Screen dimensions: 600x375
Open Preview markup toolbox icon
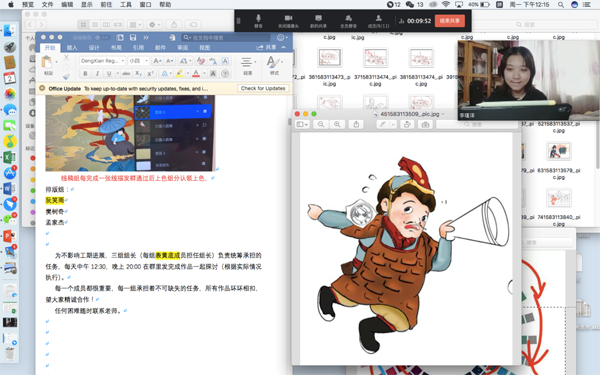[426, 124]
